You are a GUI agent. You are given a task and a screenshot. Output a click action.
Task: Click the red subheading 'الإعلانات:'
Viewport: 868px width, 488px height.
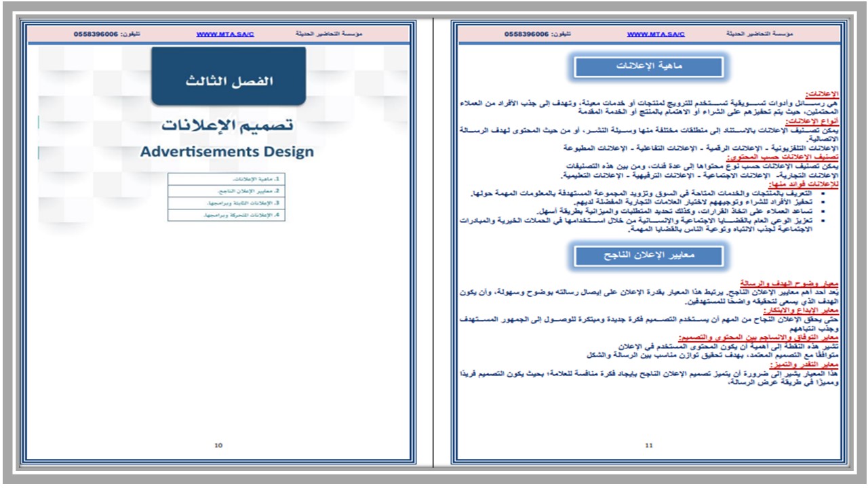(822, 95)
